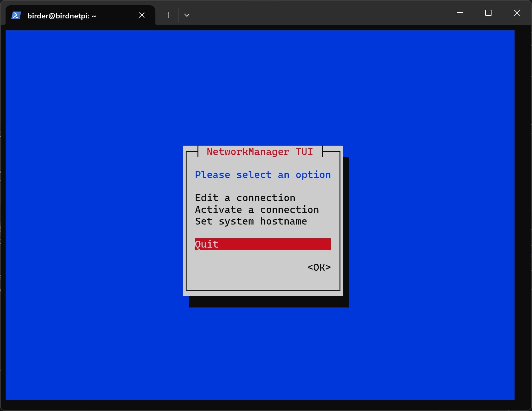Minimize the terminal window
The width and height of the screenshot is (532, 411).
pyautogui.click(x=460, y=13)
